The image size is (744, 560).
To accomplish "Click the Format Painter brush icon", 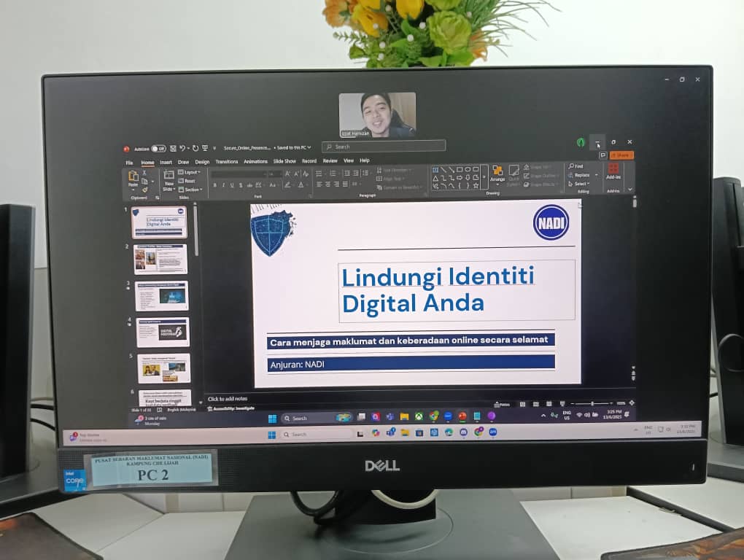I will (144, 190).
